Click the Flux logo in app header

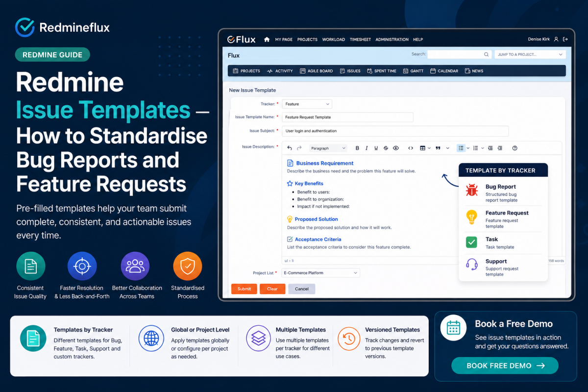pyautogui.click(x=242, y=39)
